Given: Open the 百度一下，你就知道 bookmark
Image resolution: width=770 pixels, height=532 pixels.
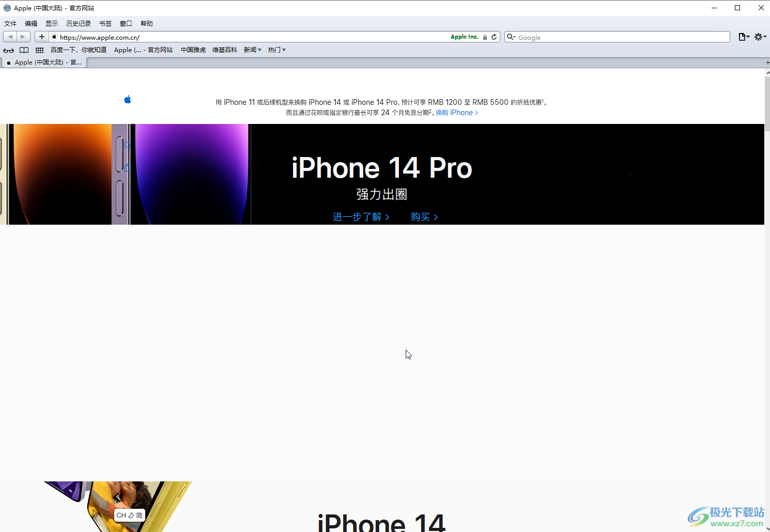Looking at the screenshot, I should coord(79,50).
